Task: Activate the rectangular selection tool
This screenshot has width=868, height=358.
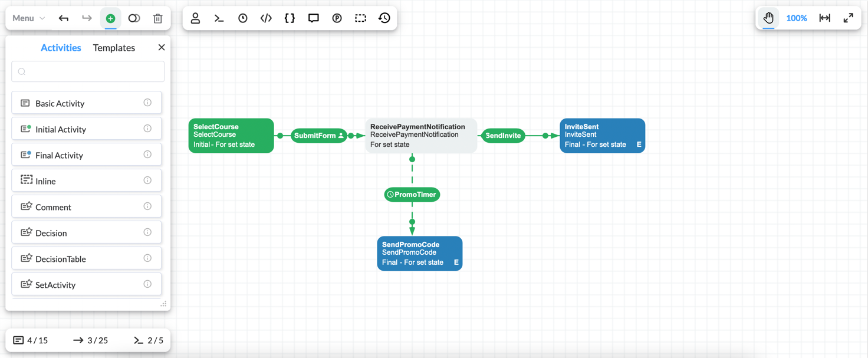Action: coord(360,18)
